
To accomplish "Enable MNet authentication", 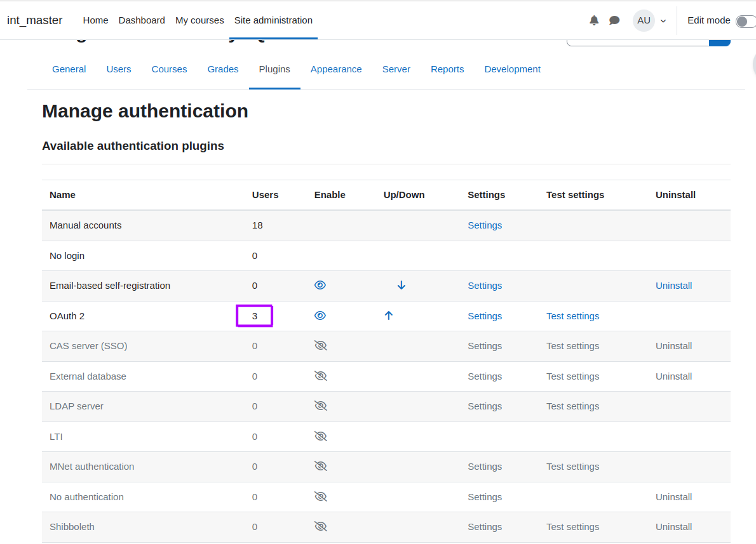I will click(x=321, y=466).
